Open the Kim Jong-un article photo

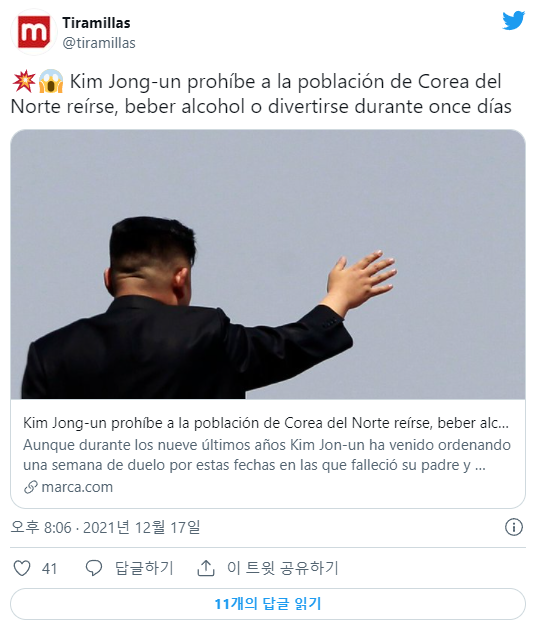[x=268, y=264]
